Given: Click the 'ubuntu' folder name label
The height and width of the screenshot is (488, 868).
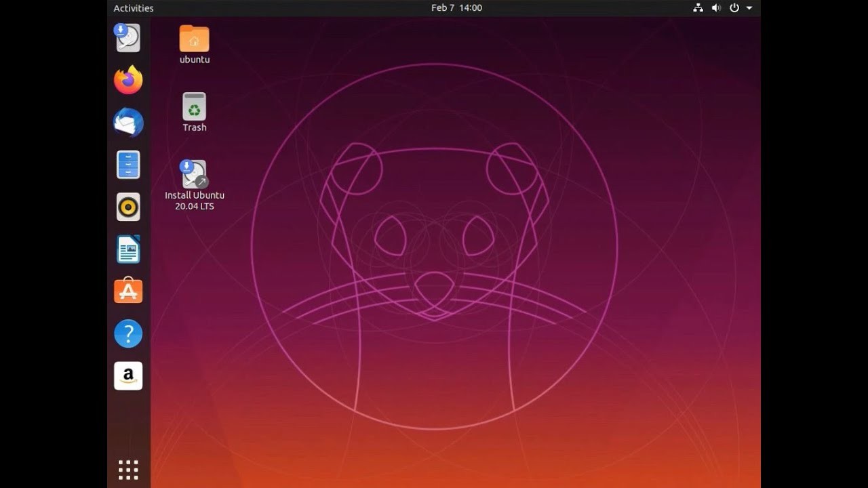Looking at the screenshot, I should click(195, 60).
